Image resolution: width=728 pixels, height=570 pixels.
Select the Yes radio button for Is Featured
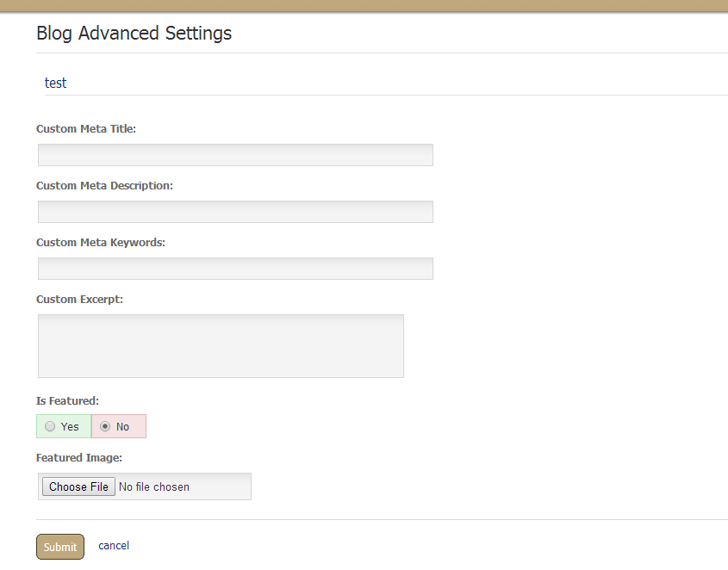[x=50, y=426]
